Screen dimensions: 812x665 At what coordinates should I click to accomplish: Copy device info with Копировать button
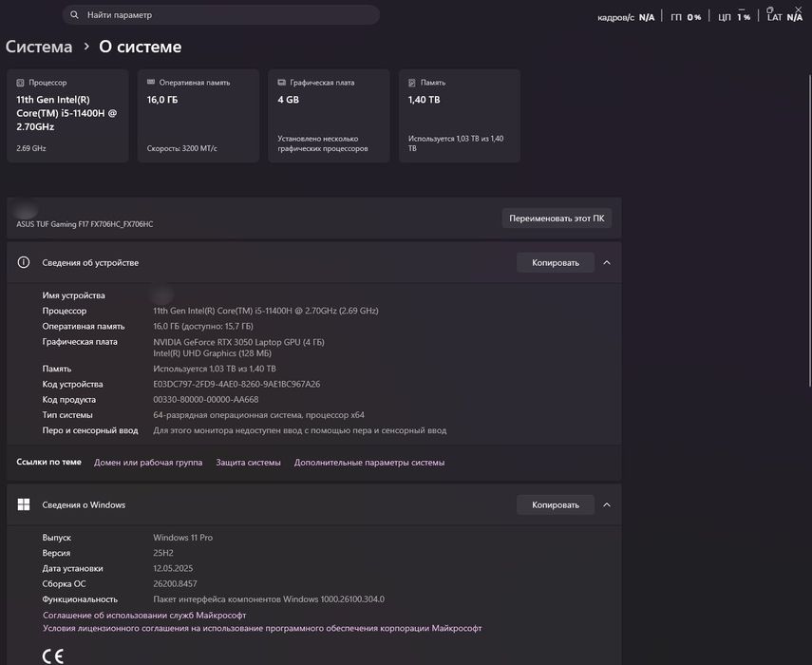[556, 262]
